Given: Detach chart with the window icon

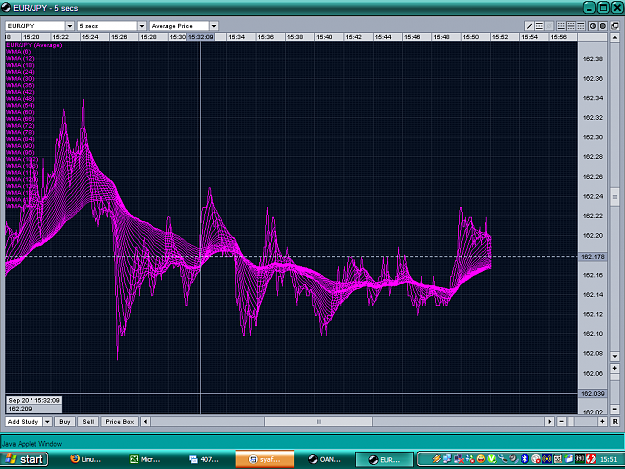Looking at the screenshot, I should (x=615, y=26).
